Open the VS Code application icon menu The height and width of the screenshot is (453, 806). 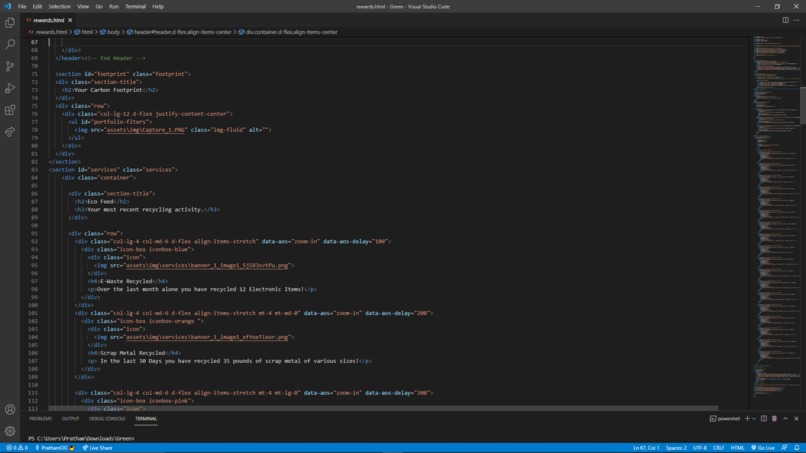coord(7,7)
